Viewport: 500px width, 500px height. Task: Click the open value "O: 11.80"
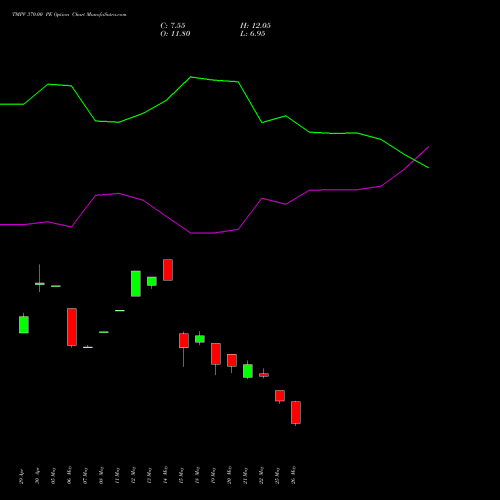(175, 34)
